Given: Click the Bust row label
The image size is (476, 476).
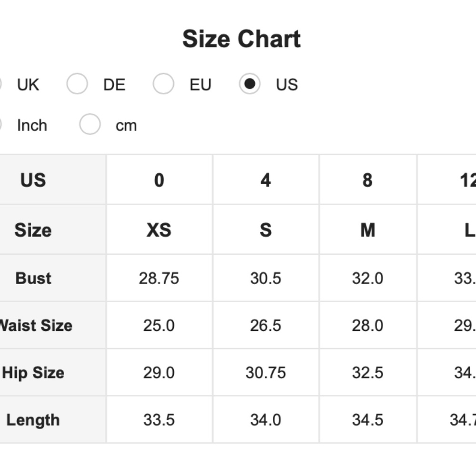Looking at the screenshot, I should coord(33,278).
